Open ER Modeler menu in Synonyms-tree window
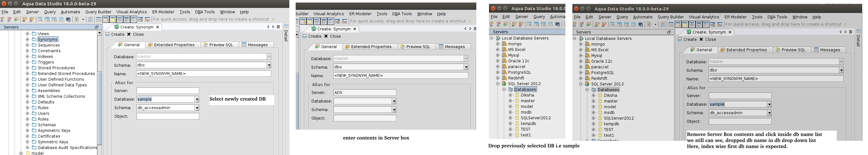Image resolution: width=868 pixels, height=155 pixels. (163, 12)
